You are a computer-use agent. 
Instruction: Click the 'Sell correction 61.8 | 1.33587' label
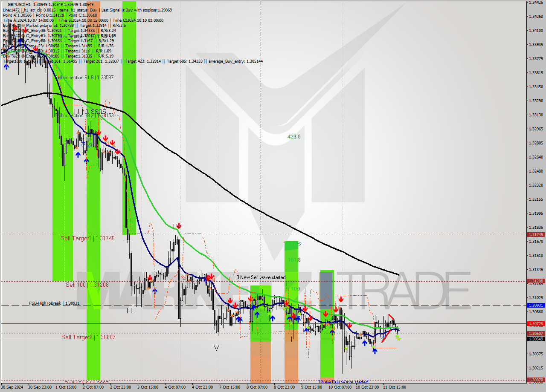click(84, 78)
